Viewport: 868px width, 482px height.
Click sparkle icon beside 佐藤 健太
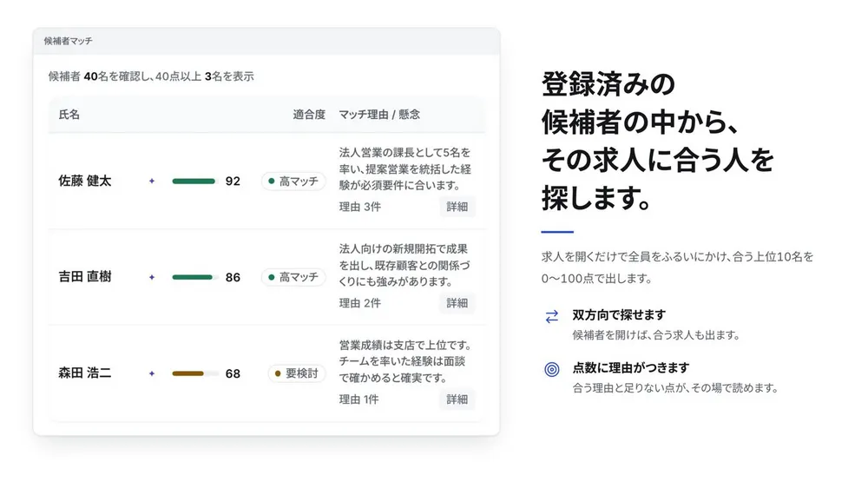[x=152, y=182]
